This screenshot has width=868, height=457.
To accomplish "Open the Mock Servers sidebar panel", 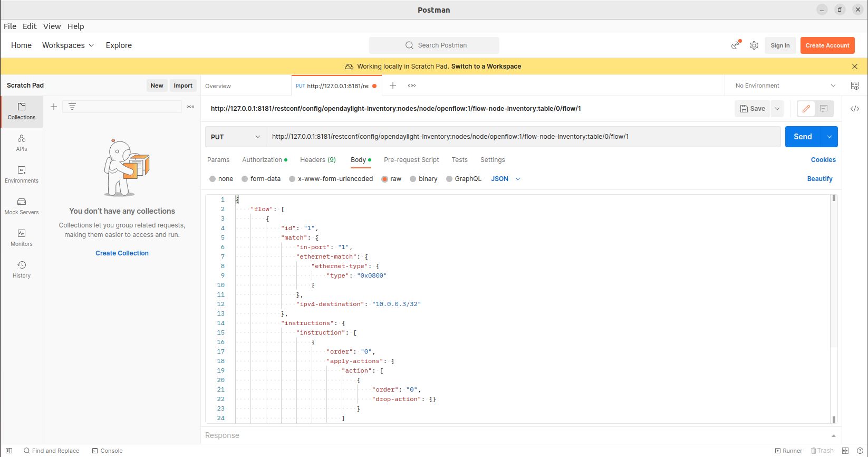I will 22,206.
